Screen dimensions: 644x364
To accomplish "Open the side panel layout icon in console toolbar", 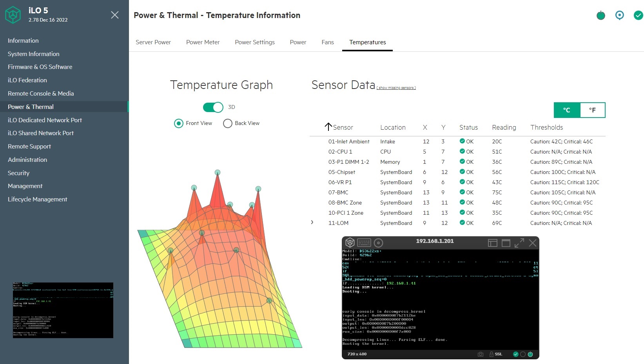I will (x=493, y=243).
